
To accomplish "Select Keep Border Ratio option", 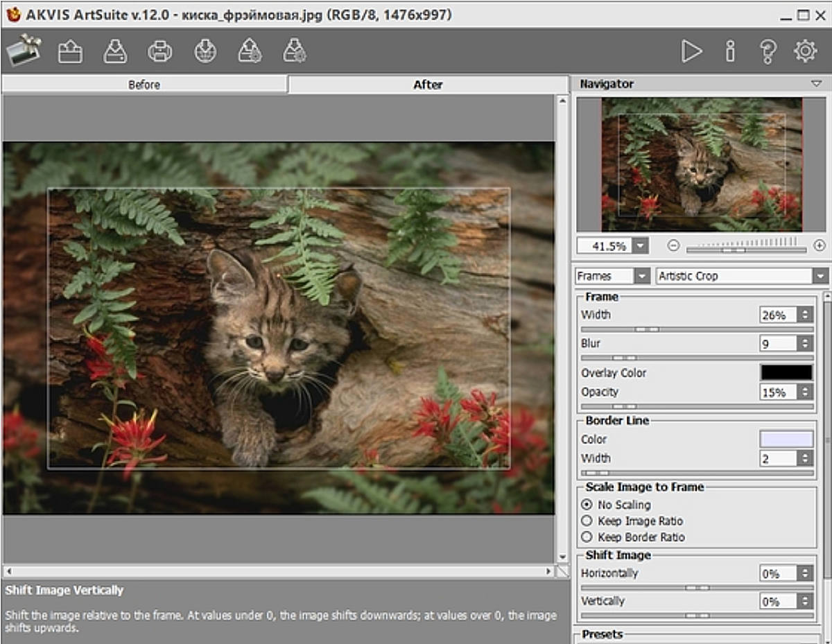I will [587, 537].
